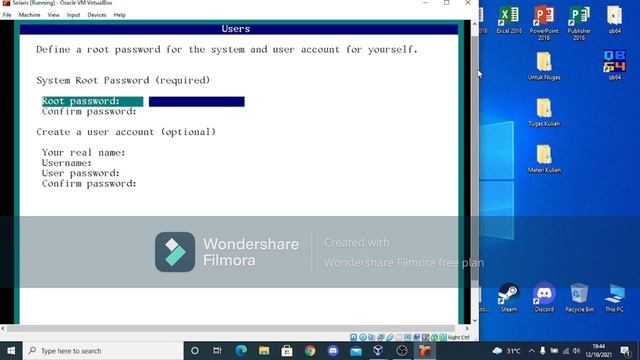The width and height of the screenshot is (640, 360).
Task: Open the Mail app from the taskbar
Action: click(x=356, y=351)
